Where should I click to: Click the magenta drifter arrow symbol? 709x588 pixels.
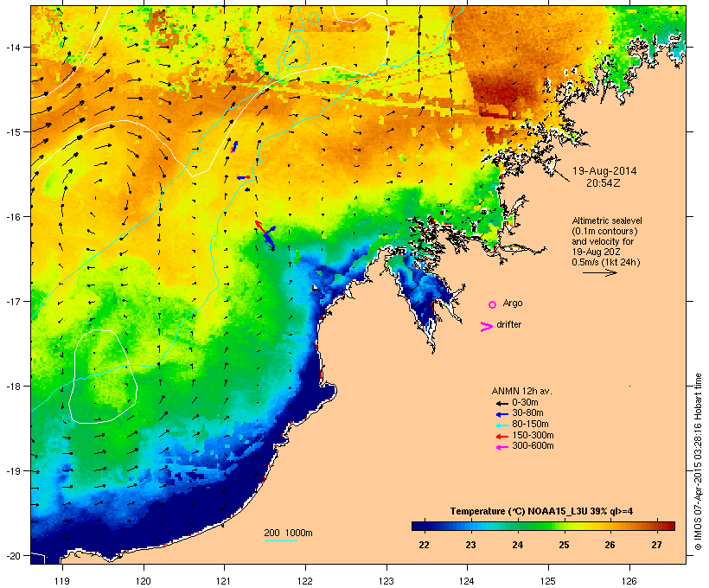487,327
